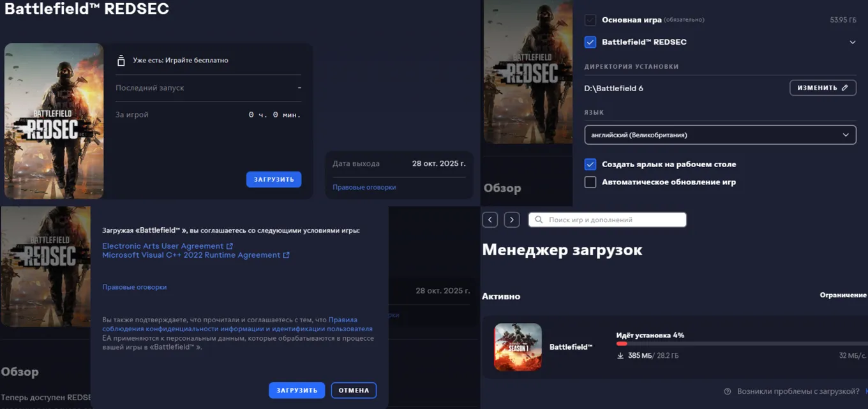Image resolution: width=868 pixels, height=409 pixels.
Task: Click the download arrow icon beside 385 МБ
Action: (x=620, y=355)
